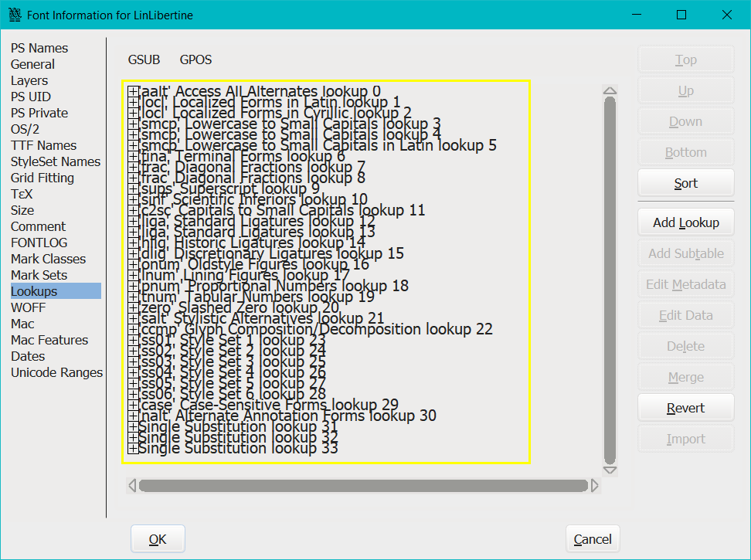Screen dimensions: 751x560
Task: Open the StyleSet Names section
Action: click(56, 161)
